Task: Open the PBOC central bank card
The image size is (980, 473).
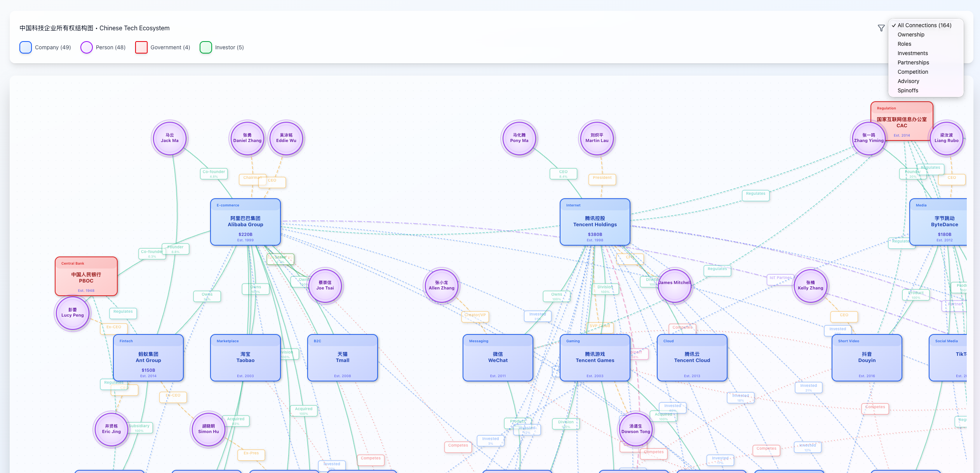Action: pos(86,276)
